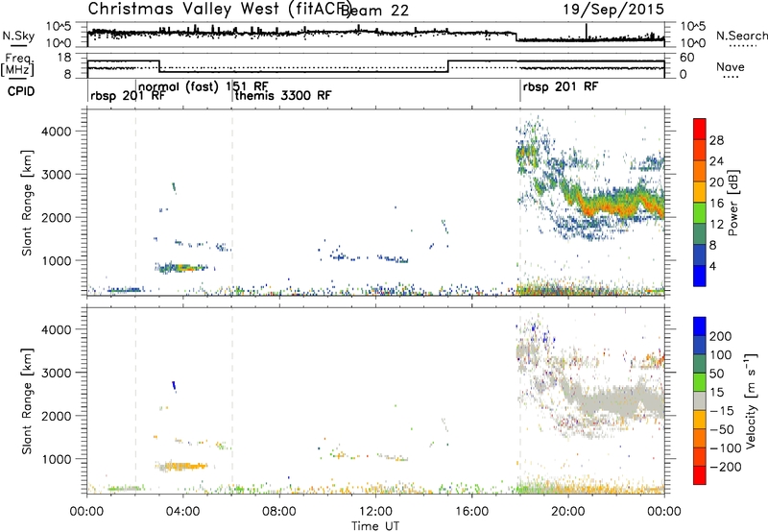Click the power colorbar value '28'
The height and width of the screenshot is (532, 768).
tap(716, 140)
